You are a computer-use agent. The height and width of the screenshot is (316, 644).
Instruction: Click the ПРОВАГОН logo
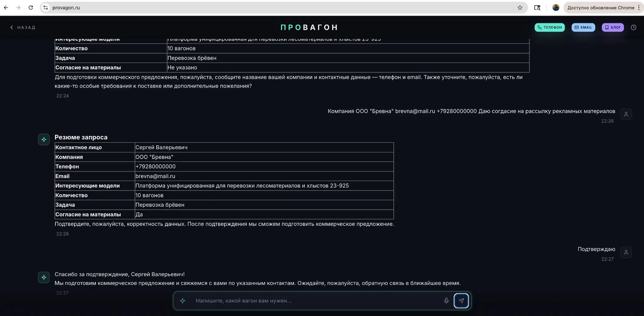(x=309, y=27)
